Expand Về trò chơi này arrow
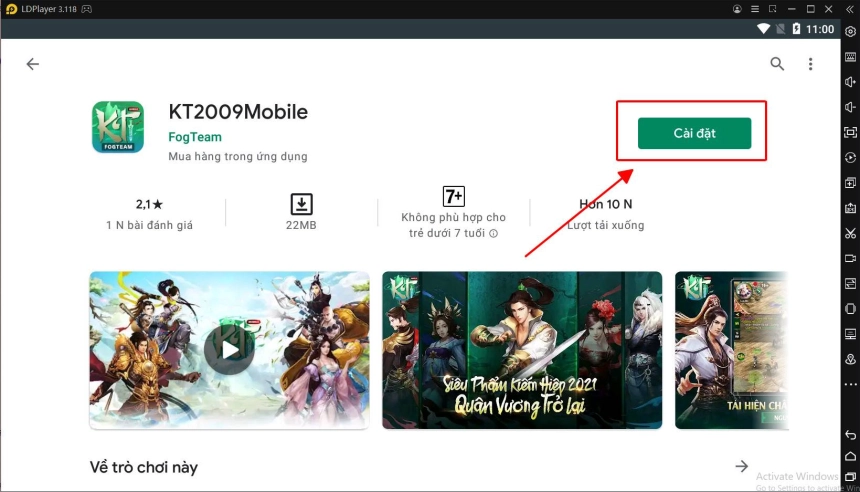 point(742,466)
